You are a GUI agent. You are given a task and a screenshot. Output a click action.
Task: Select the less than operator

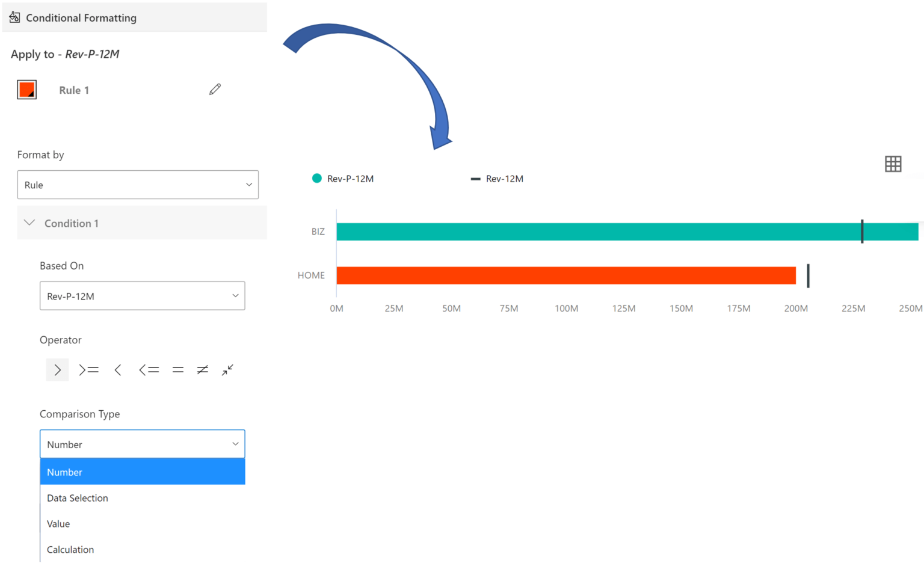pyautogui.click(x=118, y=370)
